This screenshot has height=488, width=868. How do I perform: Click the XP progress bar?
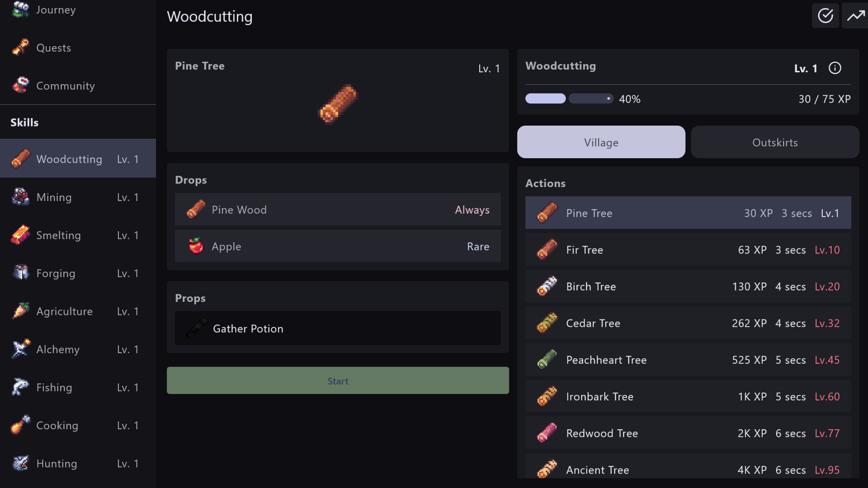(567, 98)
